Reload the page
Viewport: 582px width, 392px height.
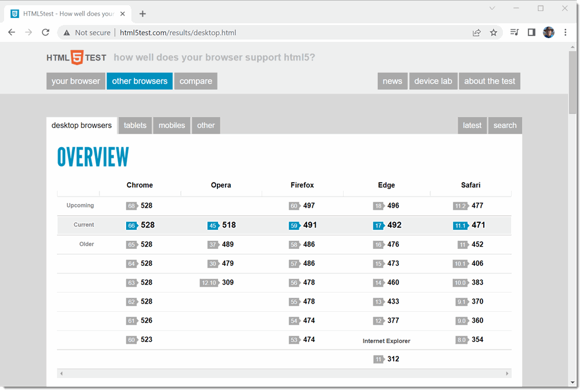tap(46, 33)
